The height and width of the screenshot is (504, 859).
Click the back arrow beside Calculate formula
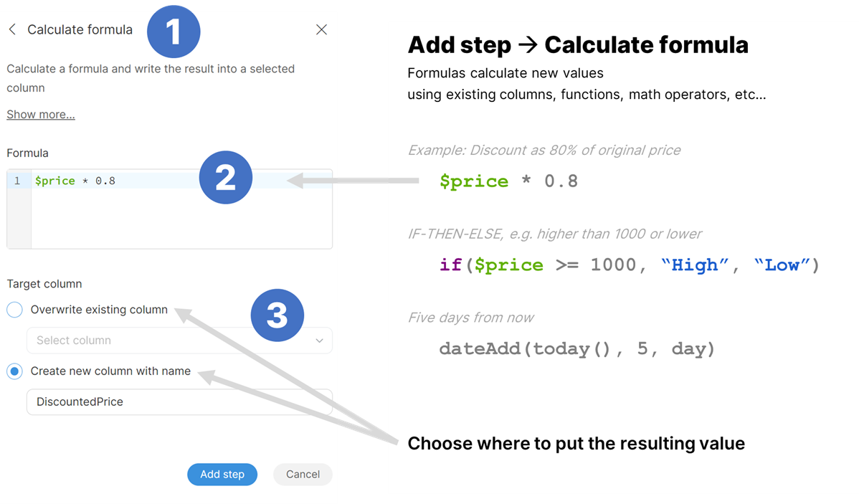13,29
